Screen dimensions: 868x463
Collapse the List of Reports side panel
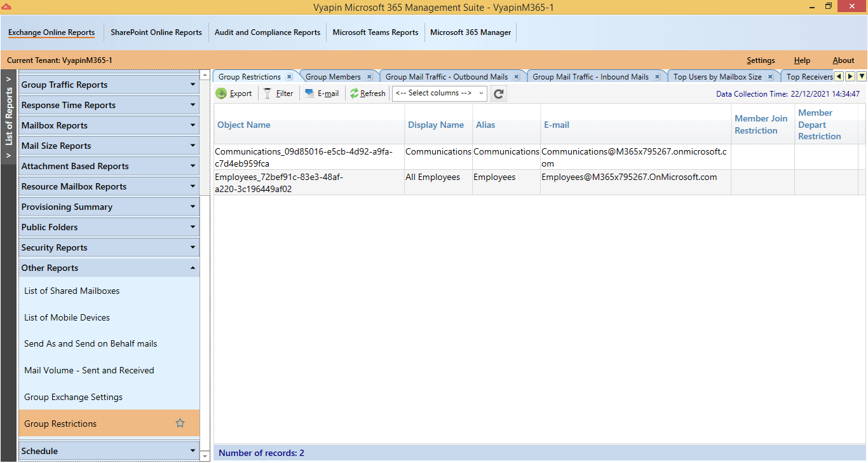coord(8,118)
